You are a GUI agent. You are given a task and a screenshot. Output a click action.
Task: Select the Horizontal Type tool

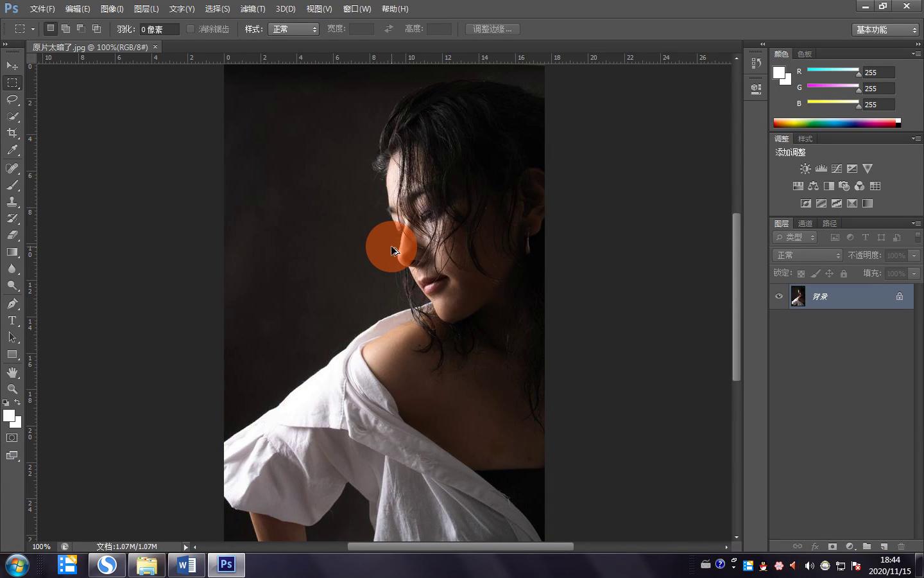[12, 320]
